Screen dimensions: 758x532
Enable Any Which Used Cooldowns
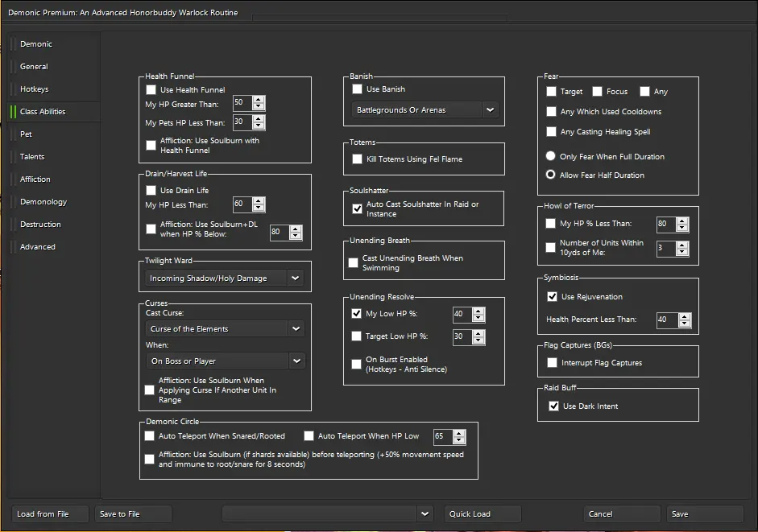pos(551,112)
